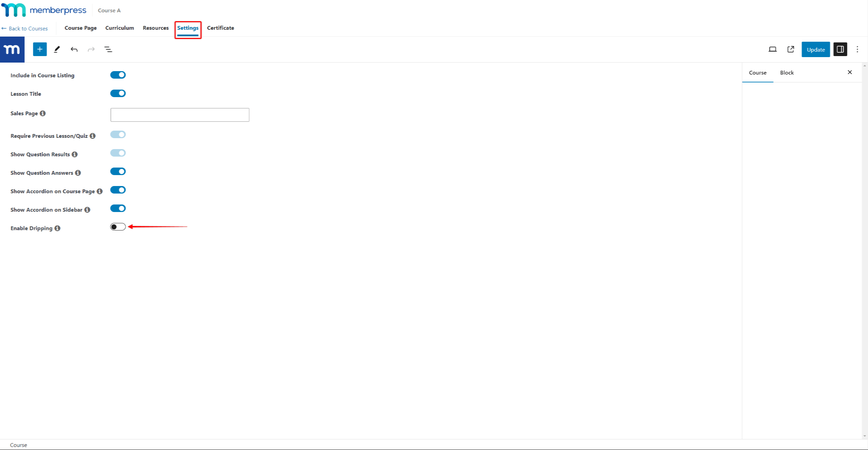Image resolution: width=868 pixels, height=450 pixels.
Task: Click the undo arrow icon
Action: pos(74,49)
